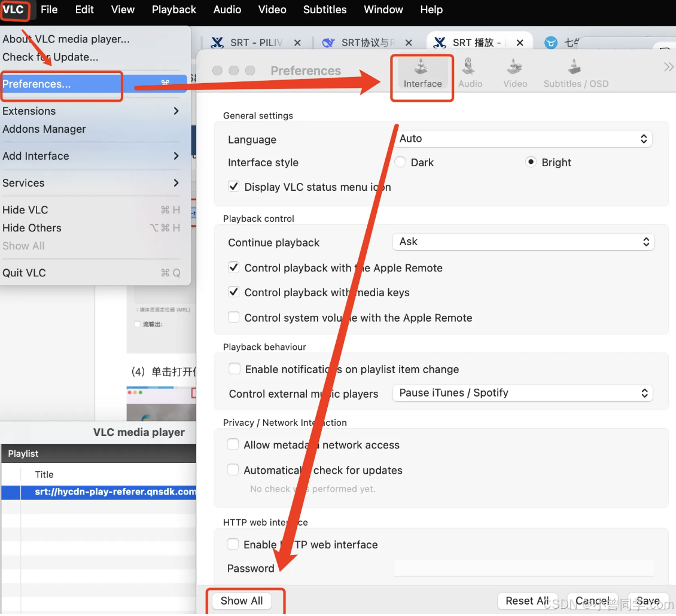The width and height of the screenshot is (676, 616).
Task: Enable Control system volume with Apple Remote
Action: coord(234,318)
